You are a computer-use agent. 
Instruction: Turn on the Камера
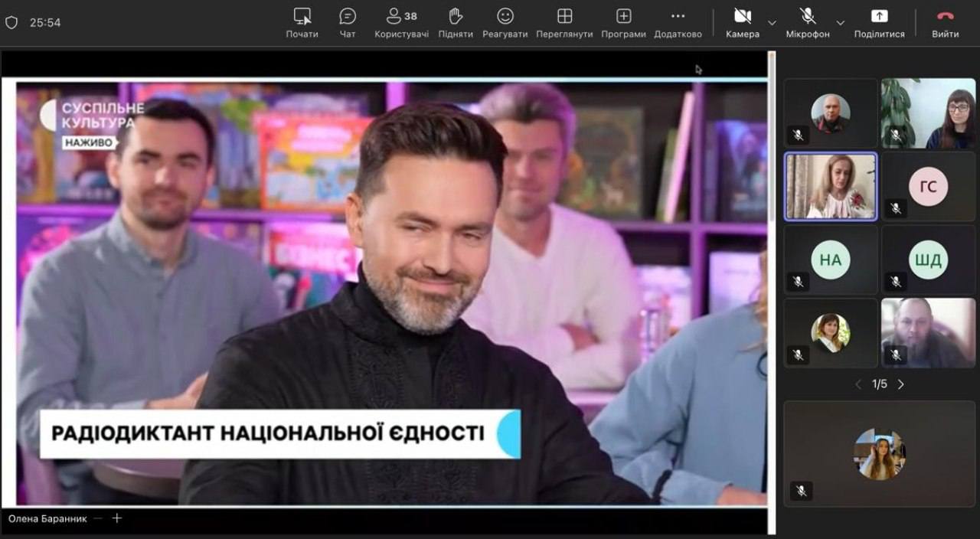(x=742, y=22)
